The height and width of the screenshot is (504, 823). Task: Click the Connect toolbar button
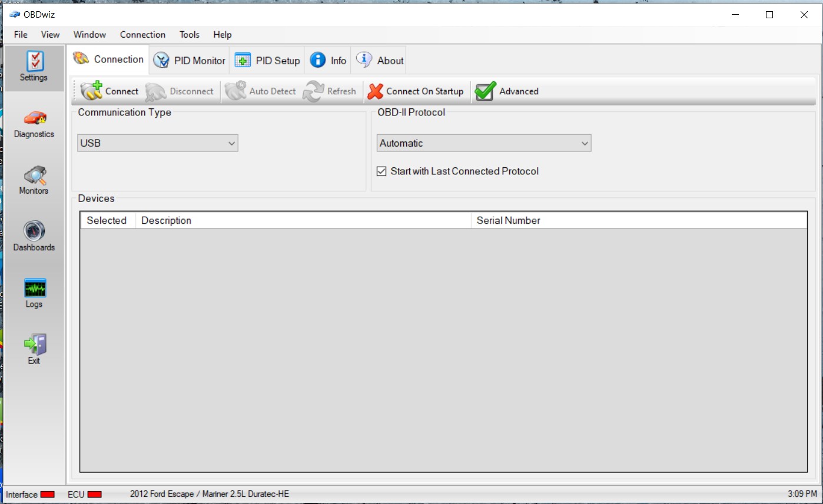pyautogui.click(x=109, y=91)
